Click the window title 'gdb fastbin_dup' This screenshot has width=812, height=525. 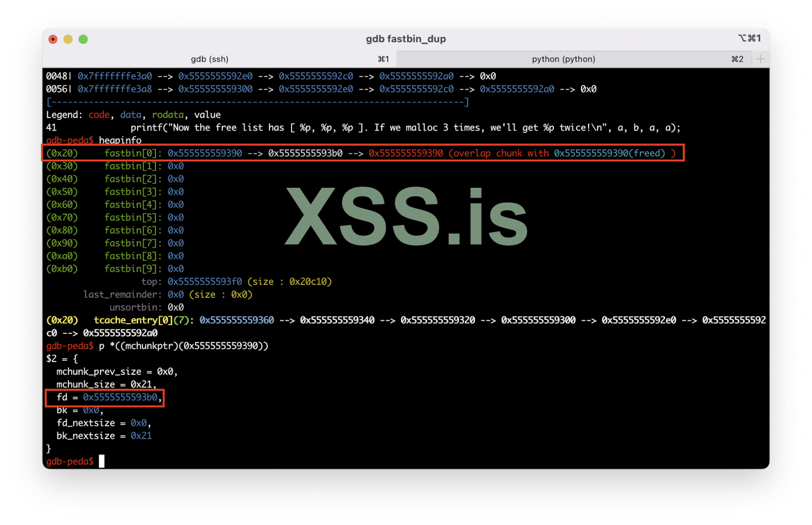406,39
